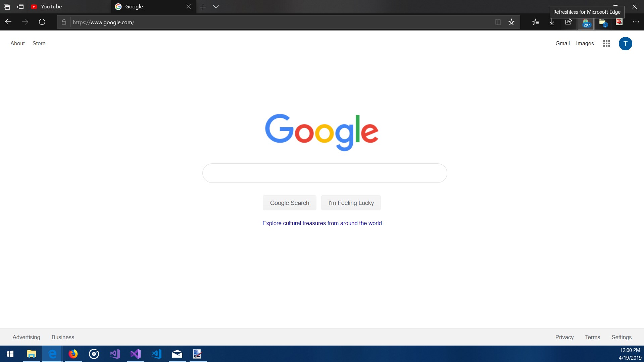
Task: Go back to the previous page
Action: click(8, 22)
